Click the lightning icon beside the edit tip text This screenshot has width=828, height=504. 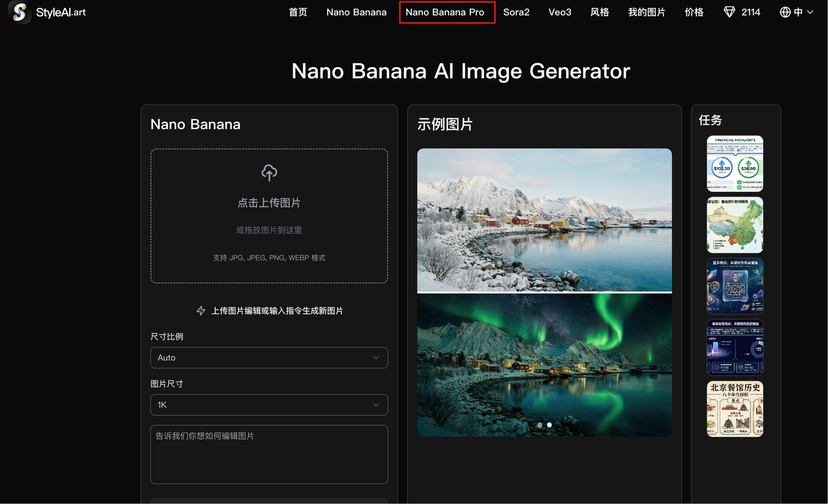[201, 310]
